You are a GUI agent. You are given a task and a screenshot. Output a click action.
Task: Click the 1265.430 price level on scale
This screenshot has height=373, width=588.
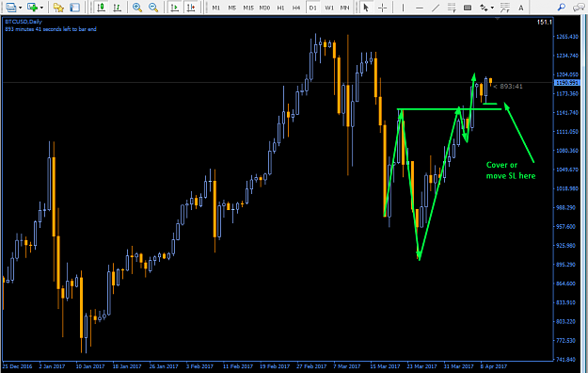567,37
